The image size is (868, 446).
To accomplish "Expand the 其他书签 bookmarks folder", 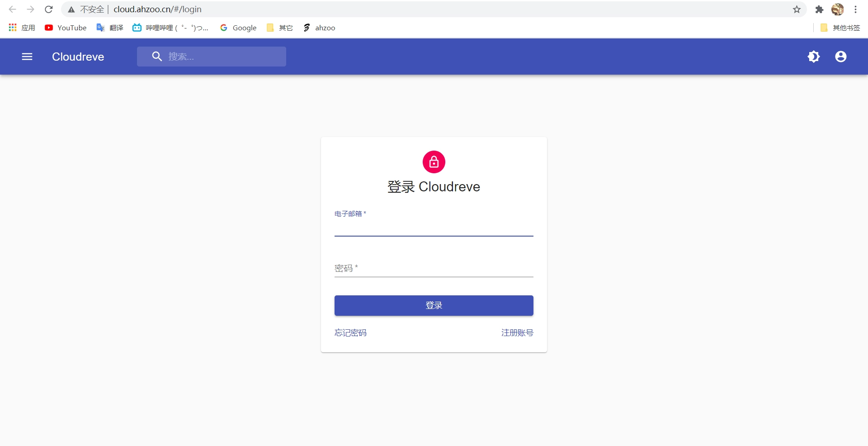I will (840, 28).
